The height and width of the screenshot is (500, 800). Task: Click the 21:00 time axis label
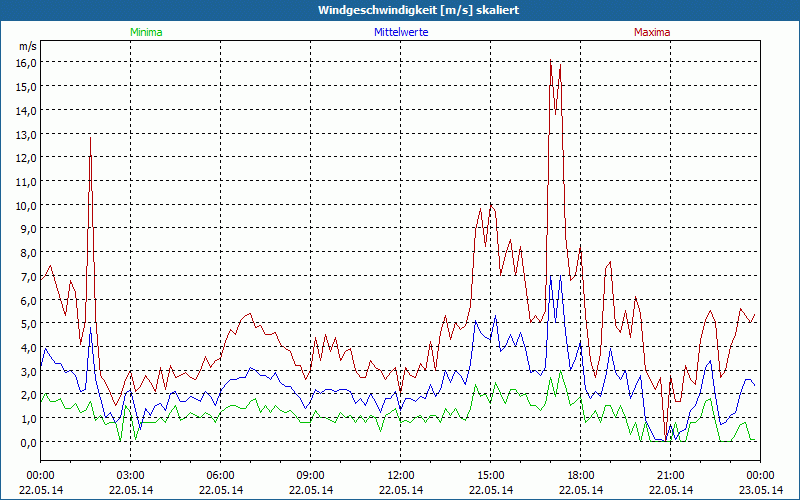coord(670,476)
